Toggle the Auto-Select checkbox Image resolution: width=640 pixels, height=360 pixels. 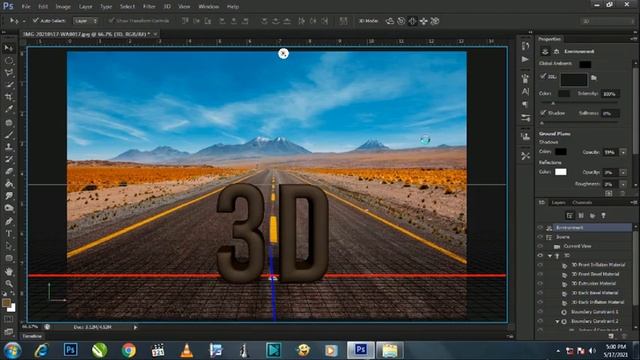[x=36, y=20]
